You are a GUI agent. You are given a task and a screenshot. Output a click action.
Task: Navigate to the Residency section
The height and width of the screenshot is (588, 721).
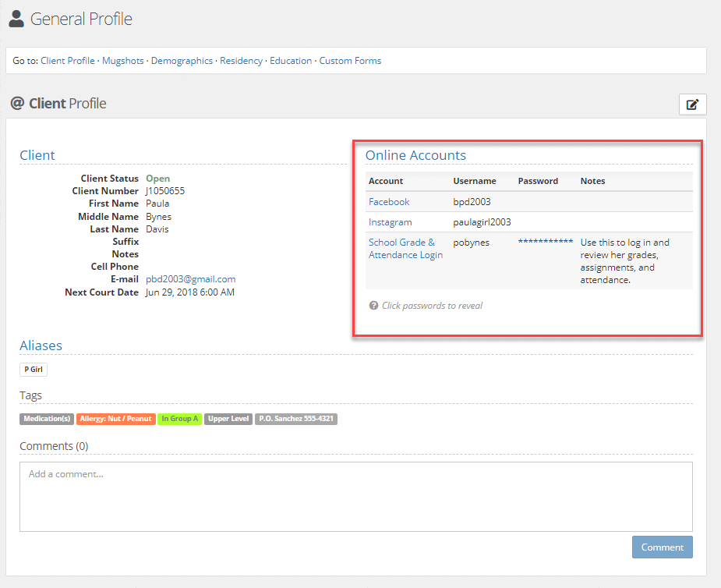click(241, 61)
